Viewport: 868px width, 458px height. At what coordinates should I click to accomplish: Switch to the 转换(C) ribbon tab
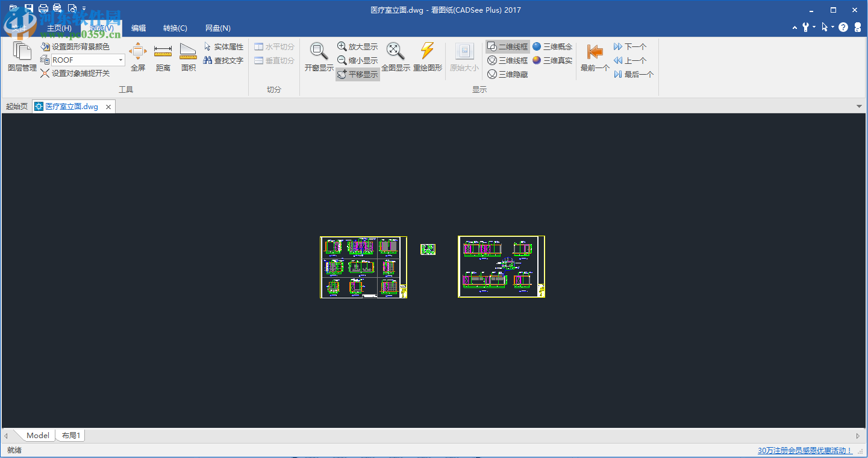[173, 28]
